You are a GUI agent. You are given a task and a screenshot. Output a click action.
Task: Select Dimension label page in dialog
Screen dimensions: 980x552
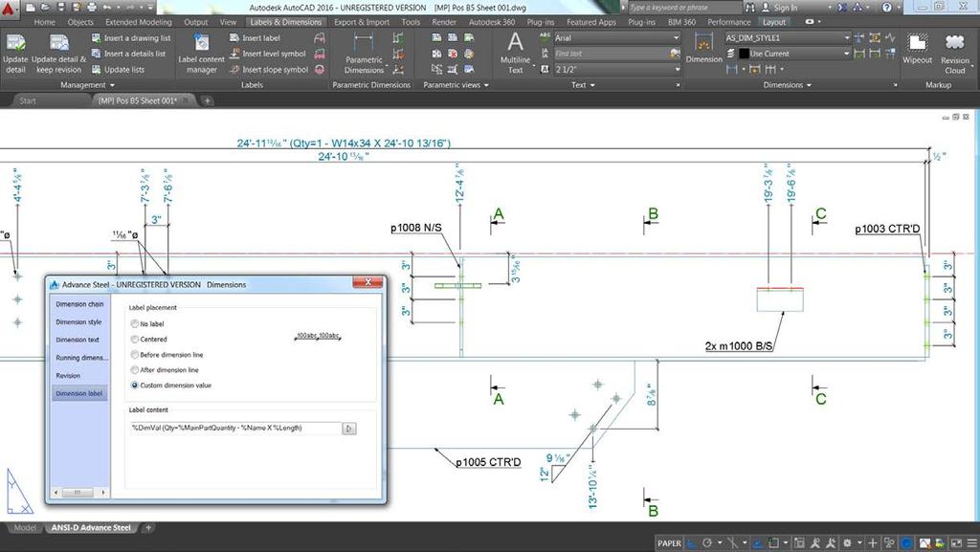pos(79,393)
